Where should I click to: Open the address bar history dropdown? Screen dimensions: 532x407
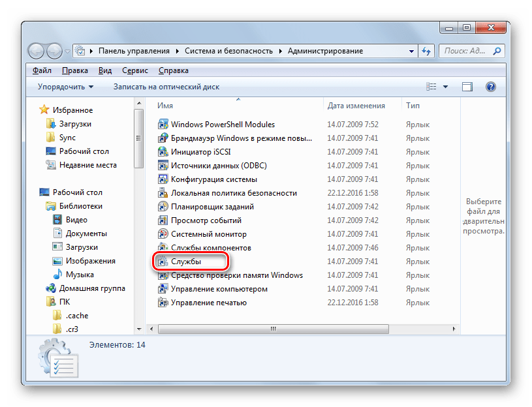coord(411,51)
